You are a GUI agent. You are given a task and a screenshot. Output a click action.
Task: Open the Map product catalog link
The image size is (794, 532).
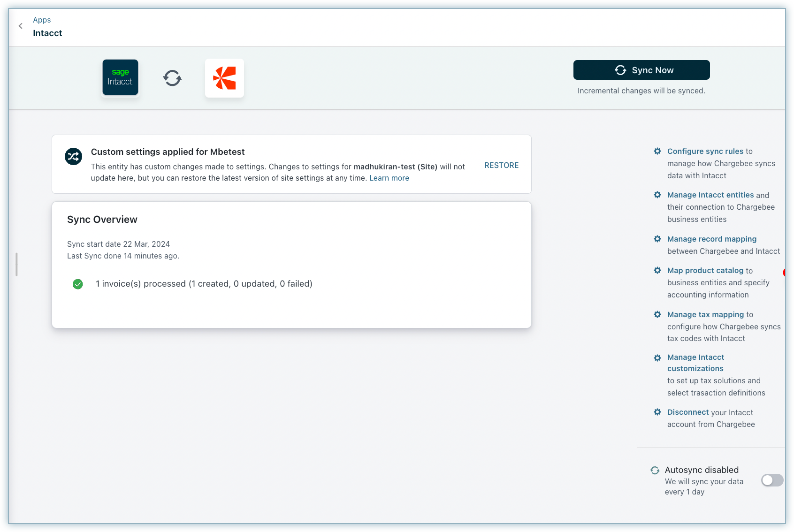(705, 270)
